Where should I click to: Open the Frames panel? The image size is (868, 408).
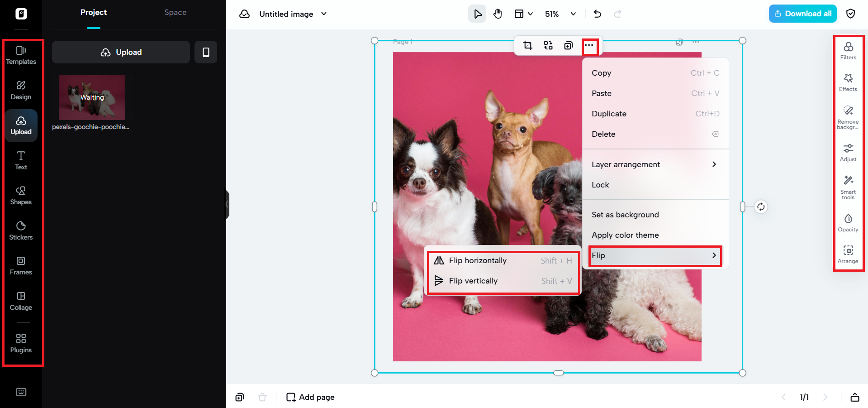21,265
